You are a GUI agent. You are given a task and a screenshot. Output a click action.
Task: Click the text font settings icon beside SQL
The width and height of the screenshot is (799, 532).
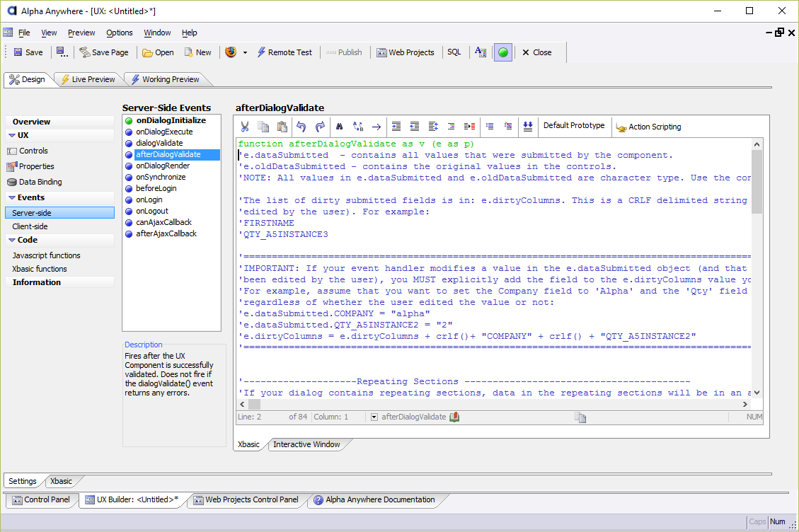480,52
